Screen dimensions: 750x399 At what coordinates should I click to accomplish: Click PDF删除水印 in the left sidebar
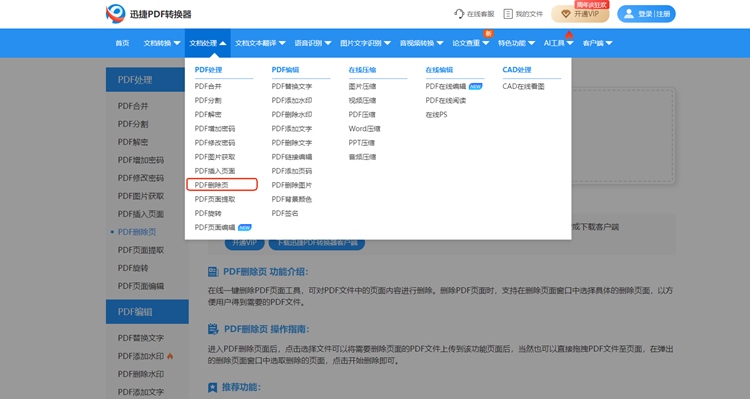pyautogui.click(x=141, y=374)
